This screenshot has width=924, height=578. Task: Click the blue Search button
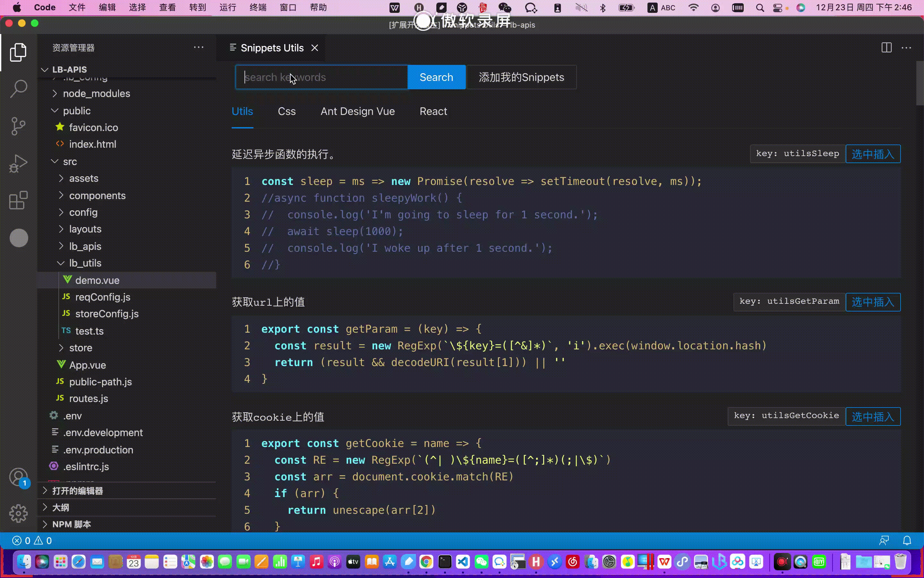(x=436, y=77)
